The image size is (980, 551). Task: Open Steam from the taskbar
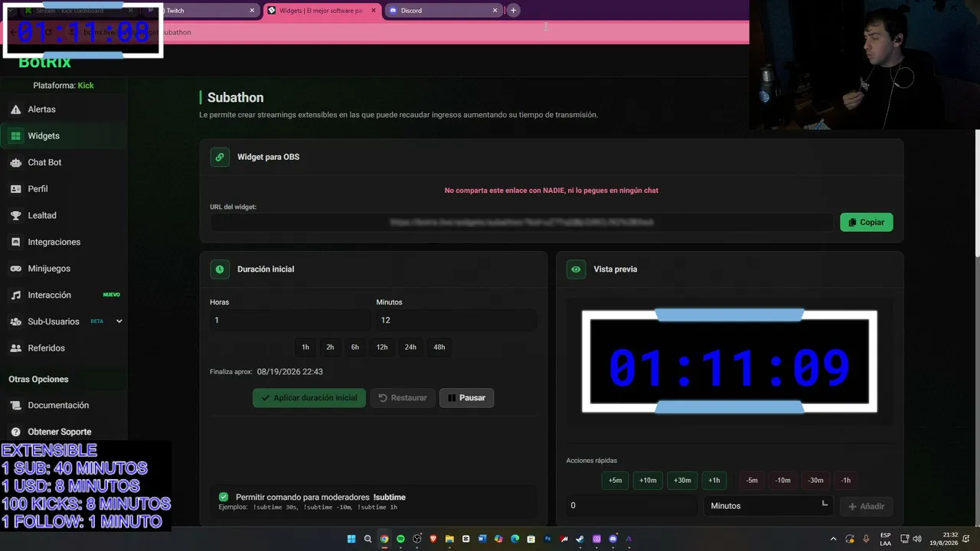click(x=580, y=539)
